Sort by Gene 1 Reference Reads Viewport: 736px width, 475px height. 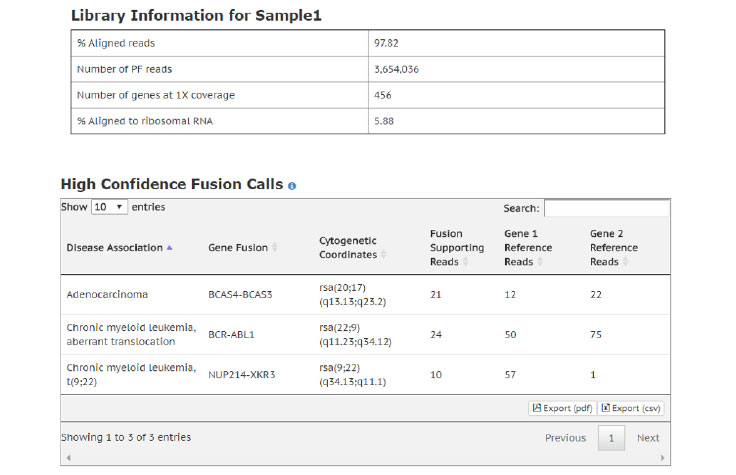coord(540,262)
